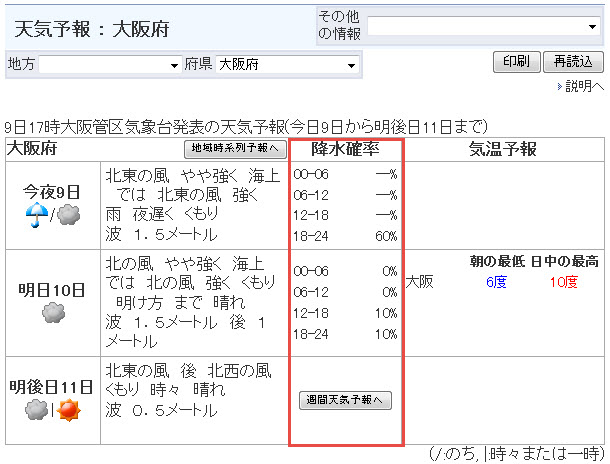Viewport: 610px width, 464px height.
Task: Click the blue 6度 low temperature
Action: pos(497,282)
